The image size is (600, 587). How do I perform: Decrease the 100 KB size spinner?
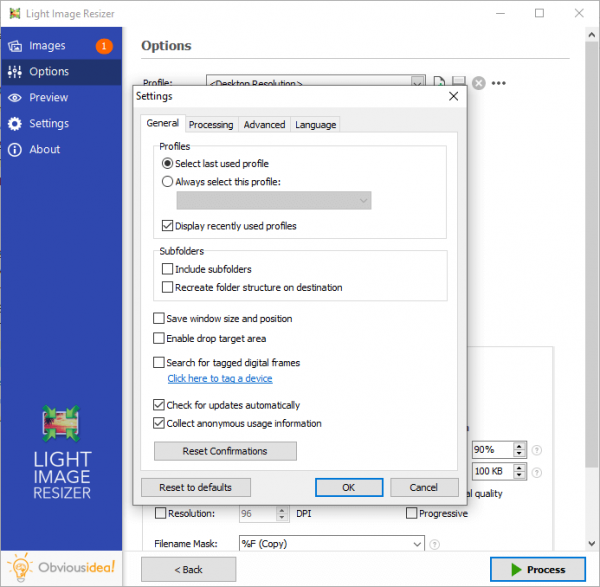[519, 475]
